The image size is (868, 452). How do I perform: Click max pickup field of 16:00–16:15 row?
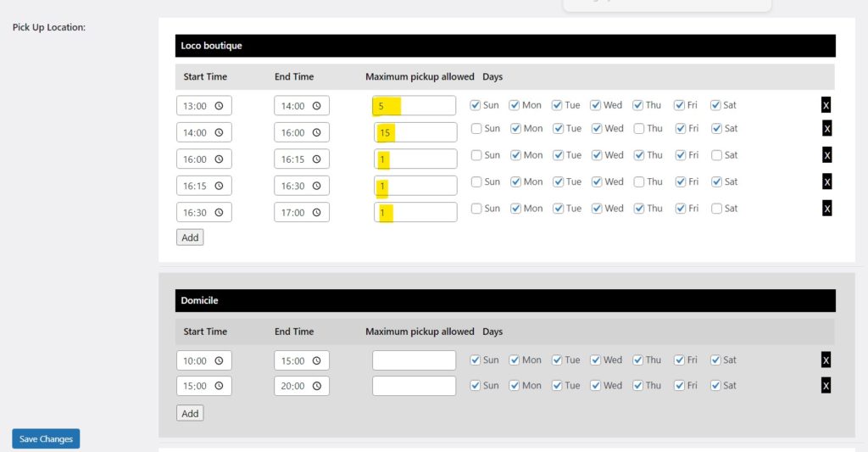415,159
